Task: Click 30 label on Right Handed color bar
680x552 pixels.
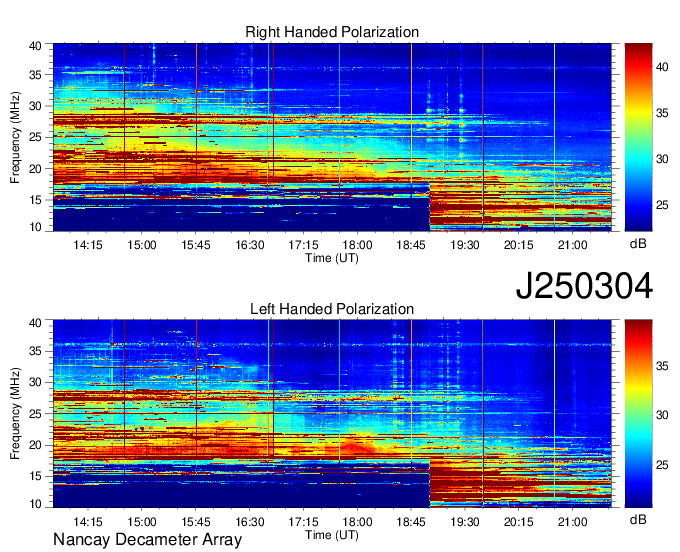Action: (662, 159)
